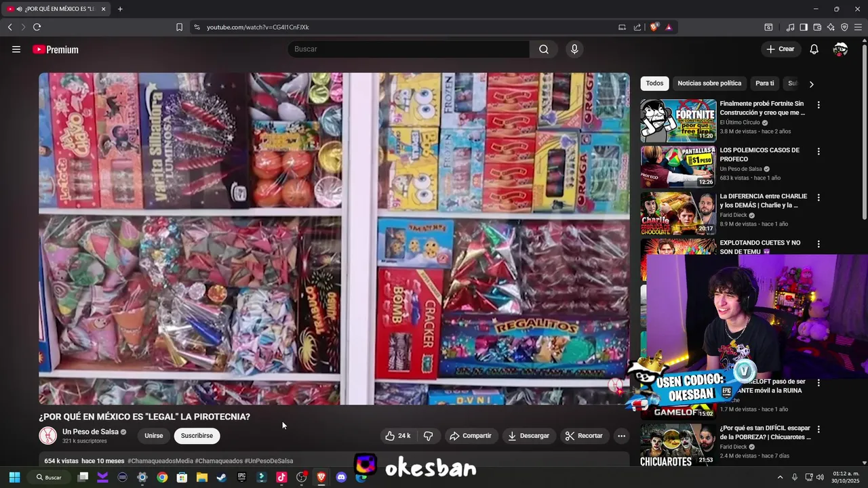Open the YouTube guide hamburger menu
868x488 pixels.
[16, 49]
